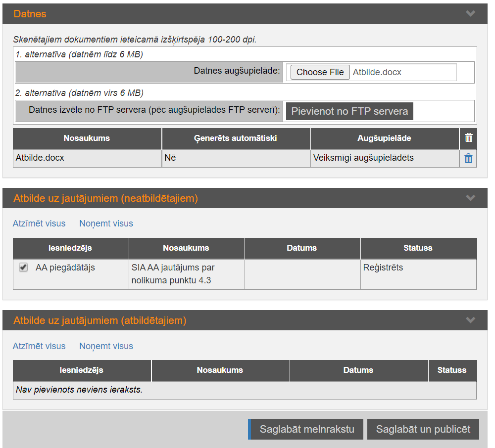Click Saglabāt un publicēt button

coord(423,429)
